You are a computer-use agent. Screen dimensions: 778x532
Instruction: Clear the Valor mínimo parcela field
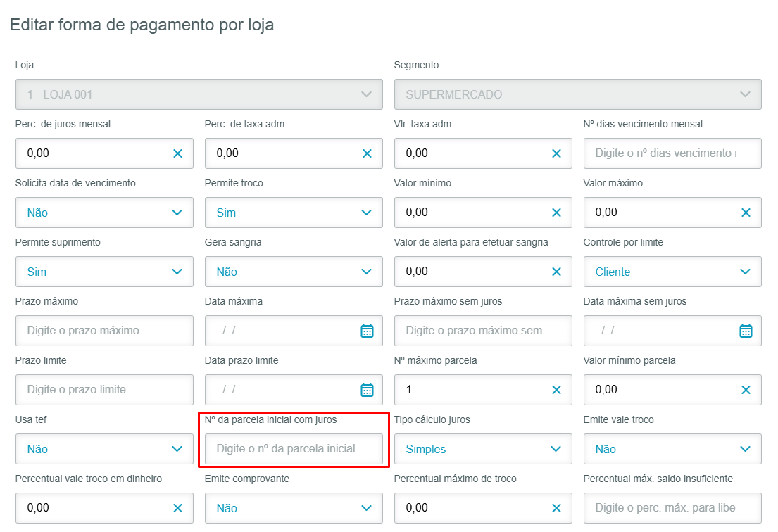[x=746, y=390]
